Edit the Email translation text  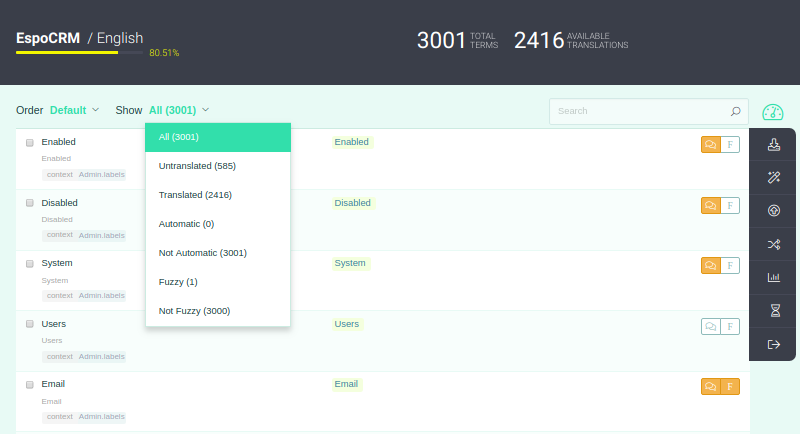tap(346, 384)
